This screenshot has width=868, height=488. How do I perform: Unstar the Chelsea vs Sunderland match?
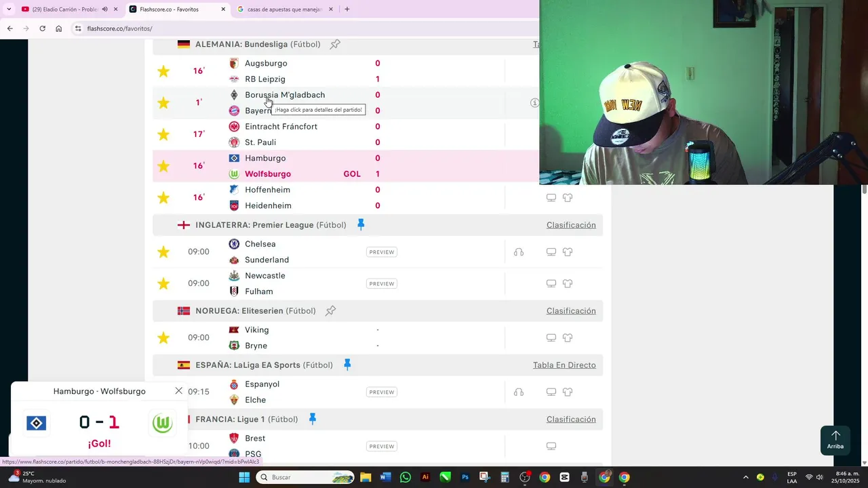163,252
